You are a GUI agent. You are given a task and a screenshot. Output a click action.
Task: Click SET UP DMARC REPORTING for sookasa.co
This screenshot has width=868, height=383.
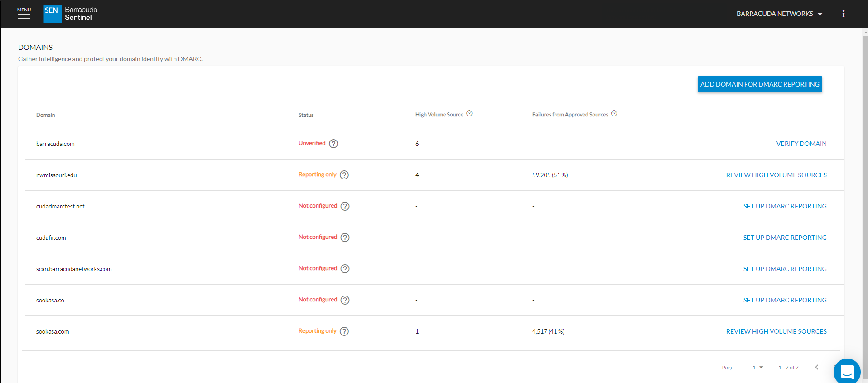[x=785, y=300]
